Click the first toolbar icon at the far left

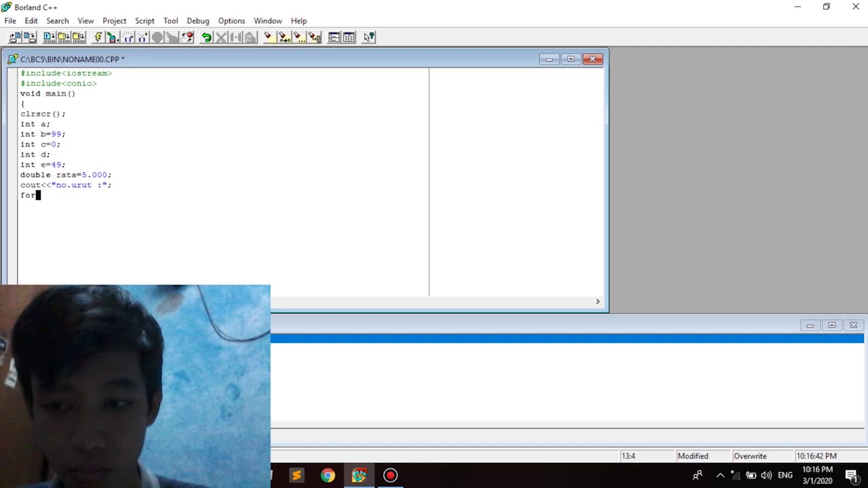click(15, 37)
